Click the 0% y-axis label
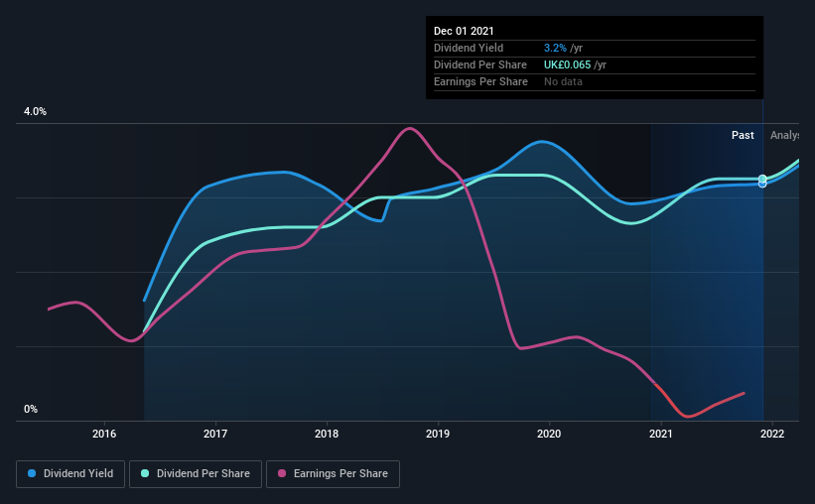Viewport: 815px width, 504px height. [31, 409]
